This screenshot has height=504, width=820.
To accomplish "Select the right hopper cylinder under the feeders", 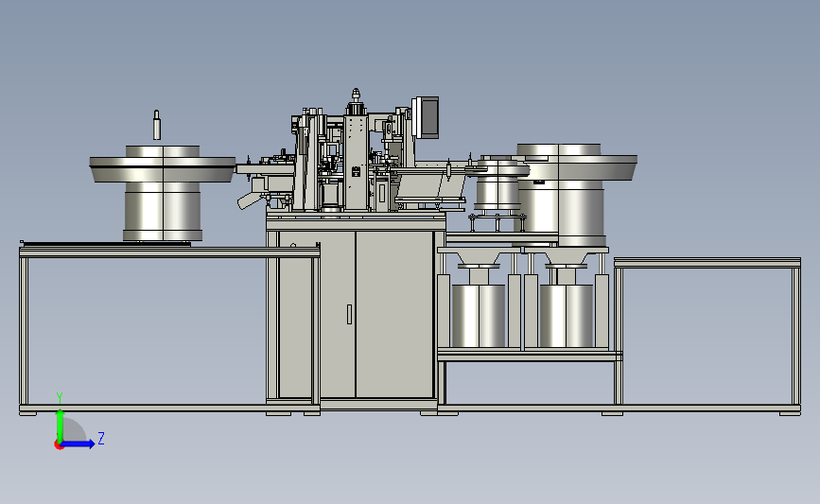I will pos(567,316).
